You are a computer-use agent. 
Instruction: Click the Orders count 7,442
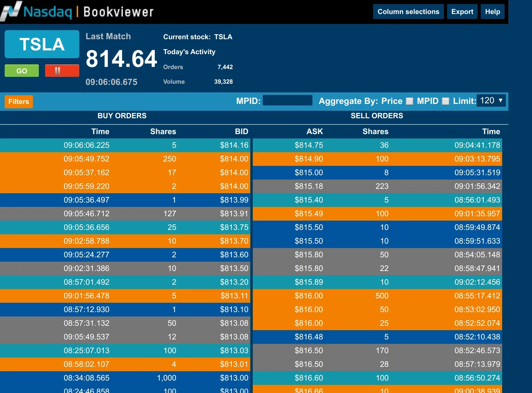[225, 67]
